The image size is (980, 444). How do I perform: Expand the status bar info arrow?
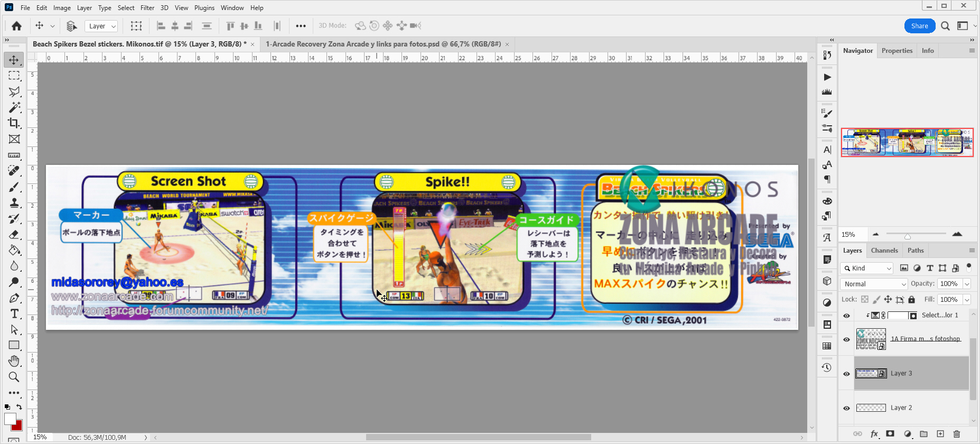pyautogui.click(x=146, y=437)
